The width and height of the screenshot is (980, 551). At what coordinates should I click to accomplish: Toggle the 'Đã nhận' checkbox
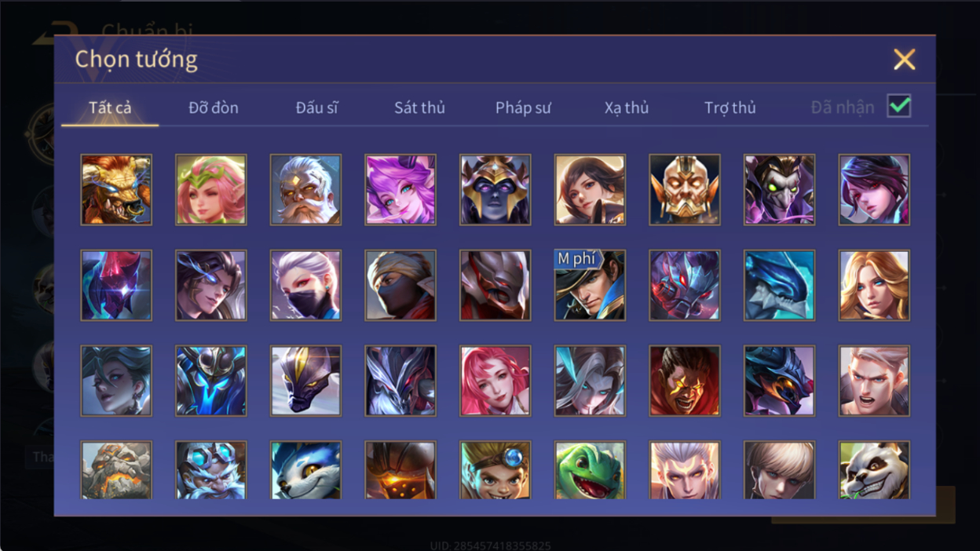coord(899,106)
